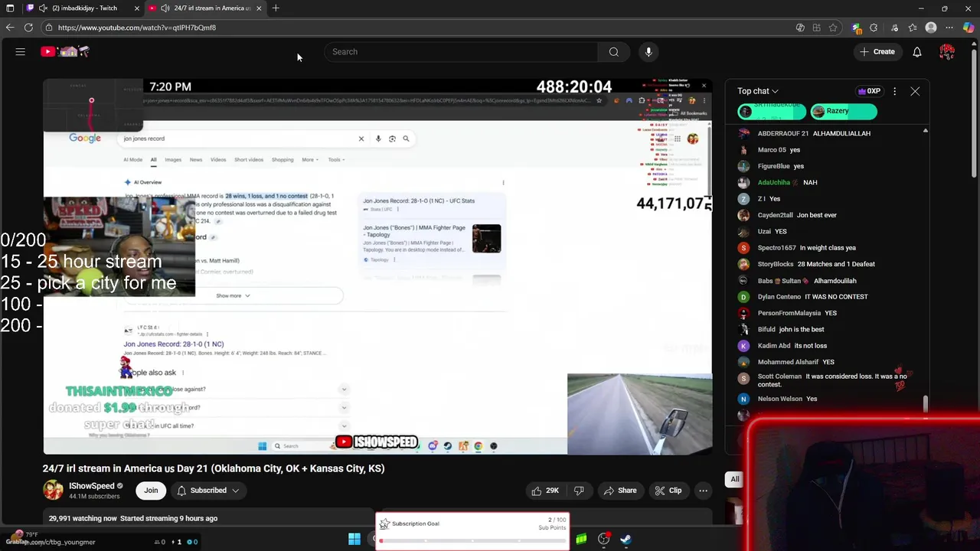Viewport: 980px width, 551px height.
Task: Click the browser address bar URL
Action: pos(137,28)
